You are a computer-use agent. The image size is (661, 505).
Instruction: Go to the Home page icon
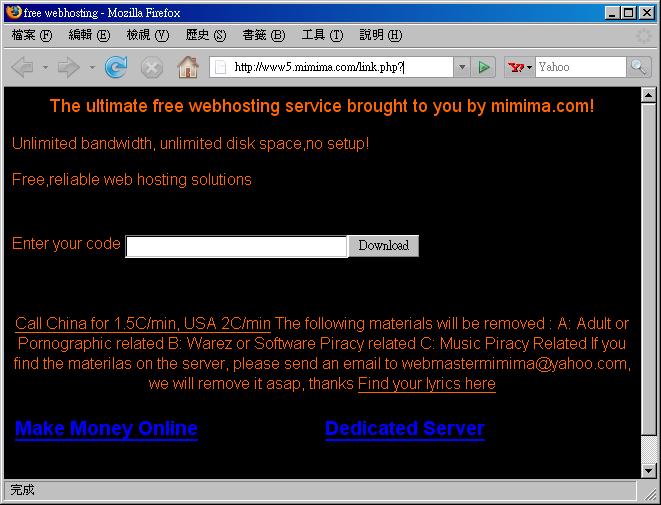click(x=188, y=67)
